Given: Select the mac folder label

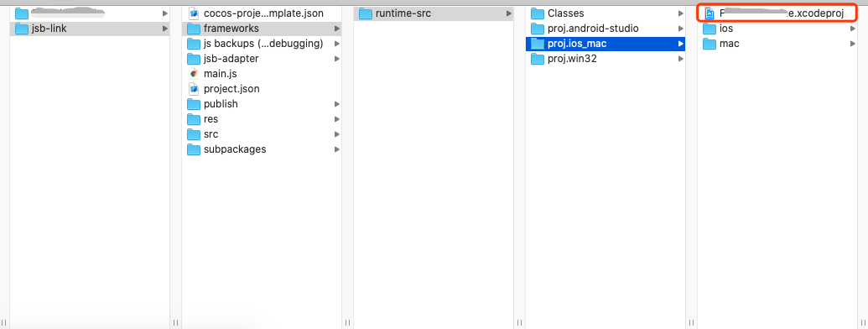Looking at the screenshot, I should [729, 44].
